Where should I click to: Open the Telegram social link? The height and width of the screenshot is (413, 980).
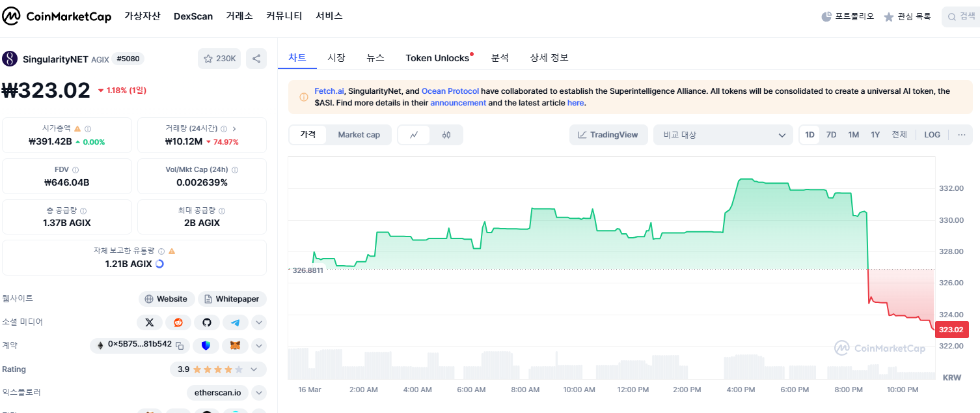click(236, 322)
